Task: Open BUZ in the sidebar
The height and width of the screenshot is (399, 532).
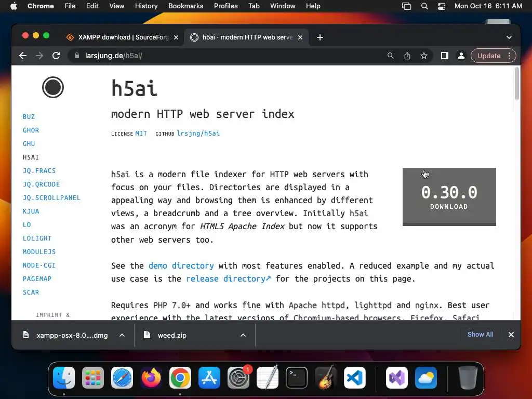Action: [29, 117]
